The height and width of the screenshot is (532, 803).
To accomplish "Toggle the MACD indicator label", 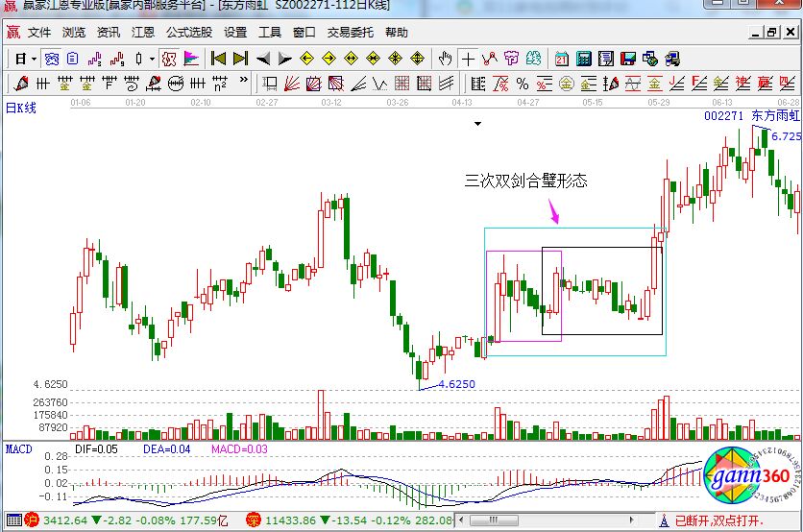I will coord(18,448).
